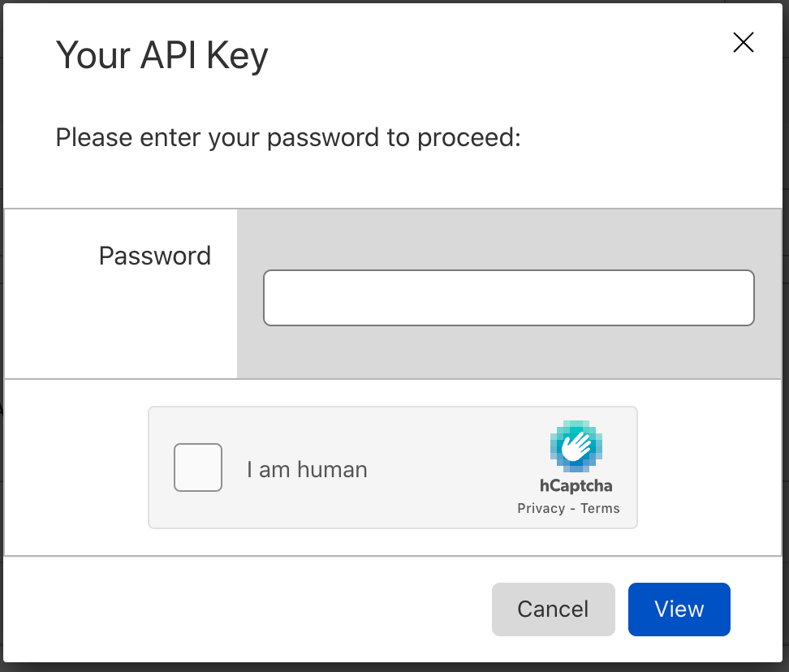Click Cancel to abort viewing the API key

click(553, 609)
